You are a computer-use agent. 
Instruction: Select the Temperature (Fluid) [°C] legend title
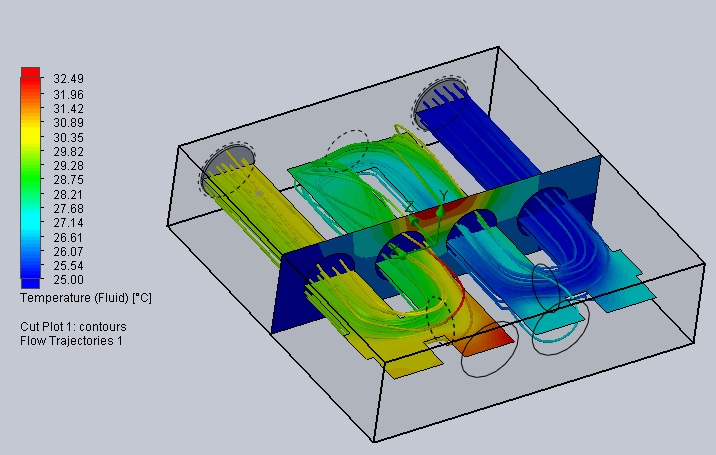[85, 298]
